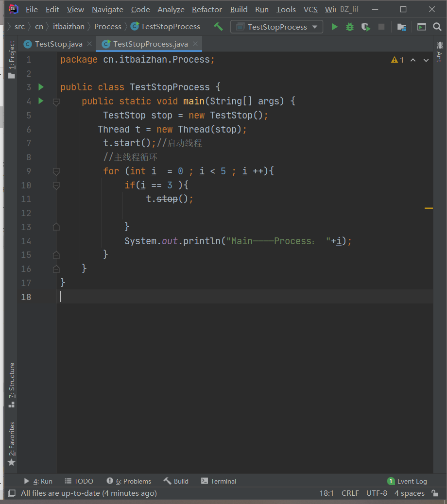Open the TestStopProcess run configuration dropdown
The image size is (447, 504).
pos(276,27)
